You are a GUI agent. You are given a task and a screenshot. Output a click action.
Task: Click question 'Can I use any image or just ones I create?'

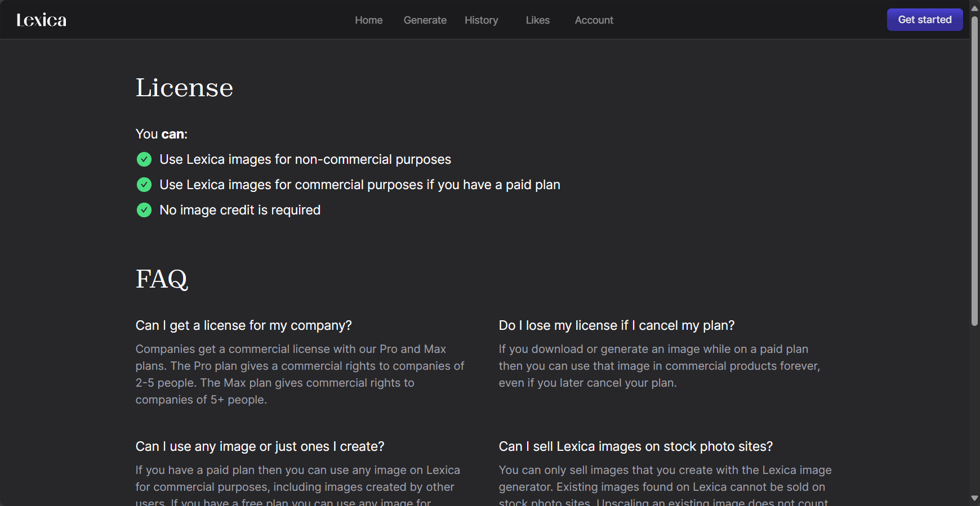coord(260,446)
